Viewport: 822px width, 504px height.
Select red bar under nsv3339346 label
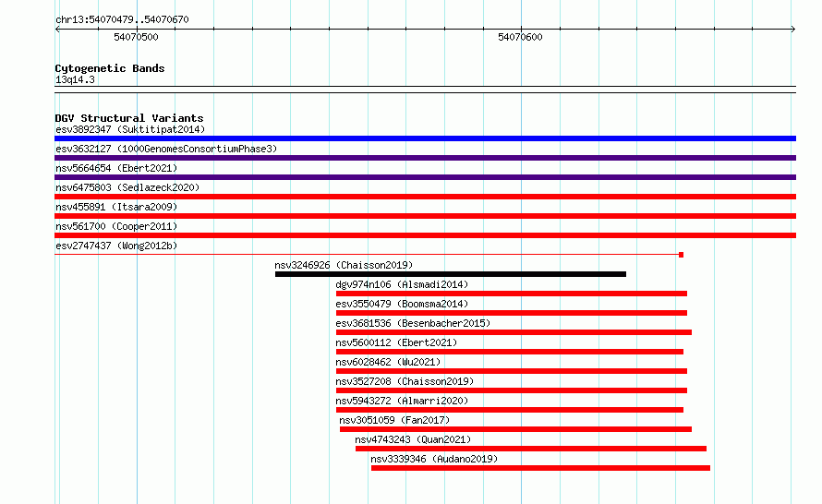pyautogui.click(x=540, y=468)
